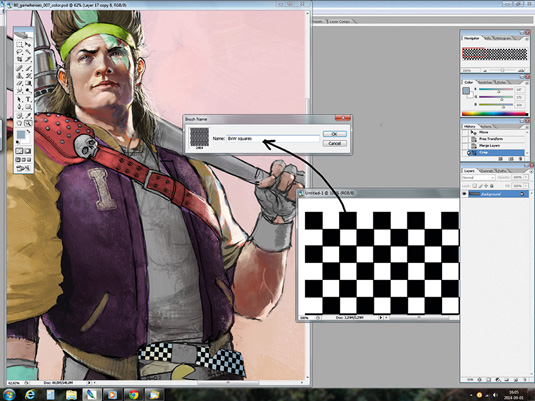Viewport: 535px width, 401px height.
Task: Open the layer Opacity slider arrow
Action: (x=526, y=177)
